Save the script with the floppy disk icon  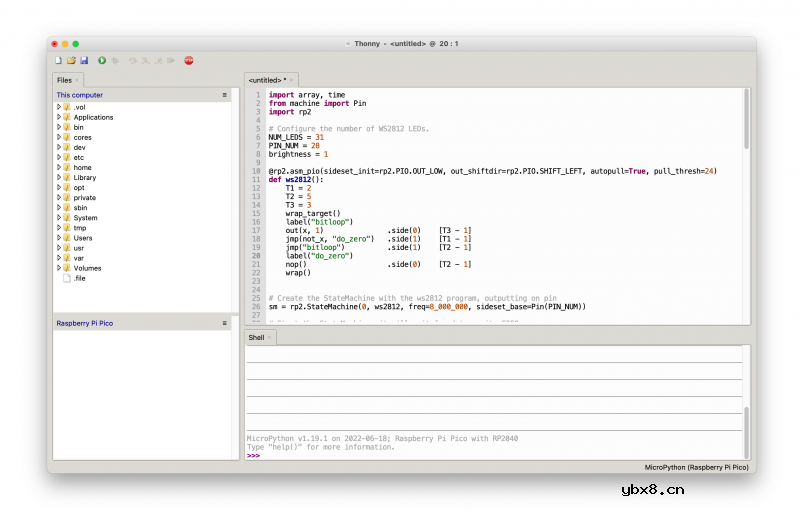pos(84,61)
